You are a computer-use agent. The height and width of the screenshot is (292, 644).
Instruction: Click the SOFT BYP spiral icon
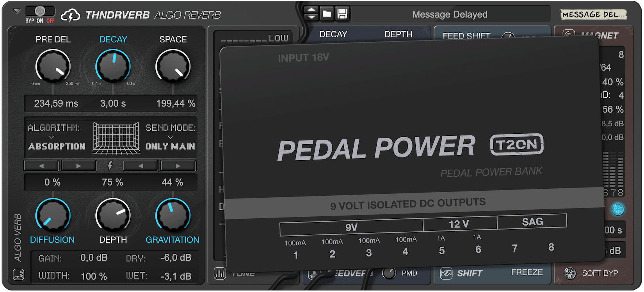point(569,273)
